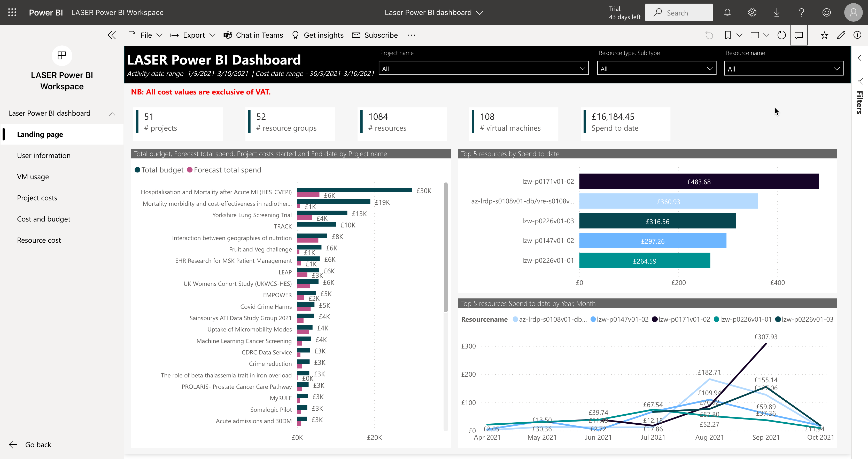Click the Power BI home link
Screen dimensions: 868x459
46,12
